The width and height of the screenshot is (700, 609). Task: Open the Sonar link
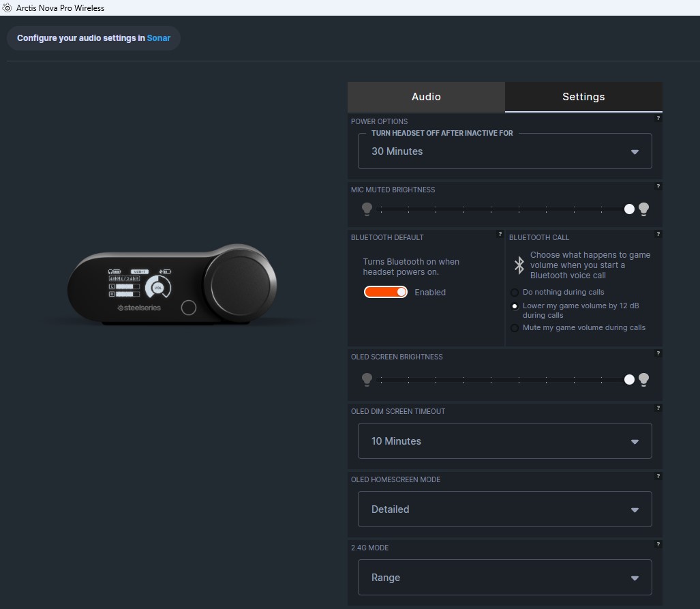pyautogui.click(x=159, y=38)
